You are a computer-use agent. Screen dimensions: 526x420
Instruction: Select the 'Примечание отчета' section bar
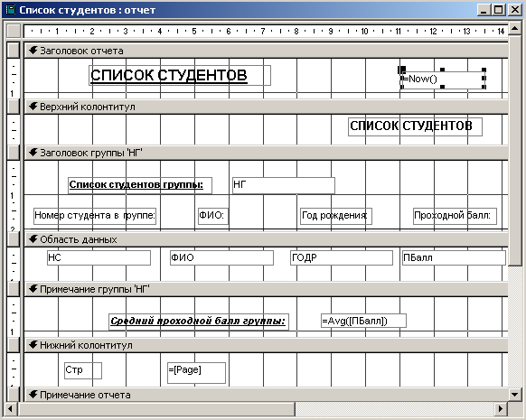(x=267, y=395)
